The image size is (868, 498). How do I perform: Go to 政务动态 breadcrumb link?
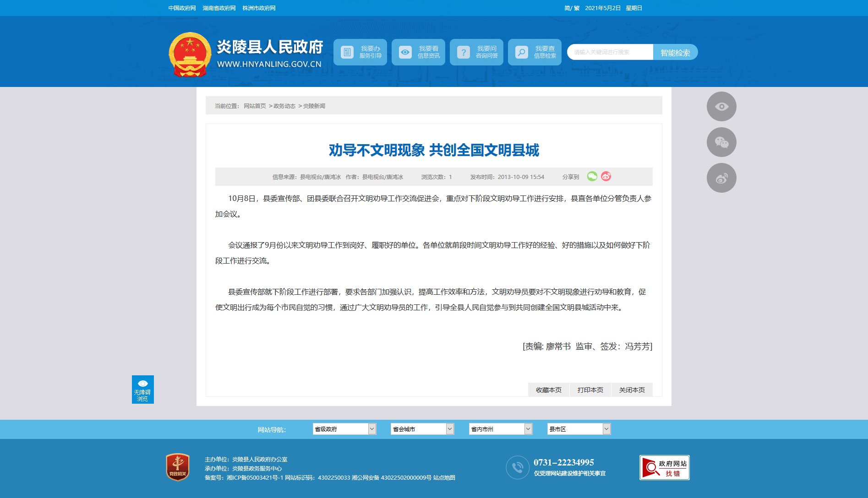point(284,106)
